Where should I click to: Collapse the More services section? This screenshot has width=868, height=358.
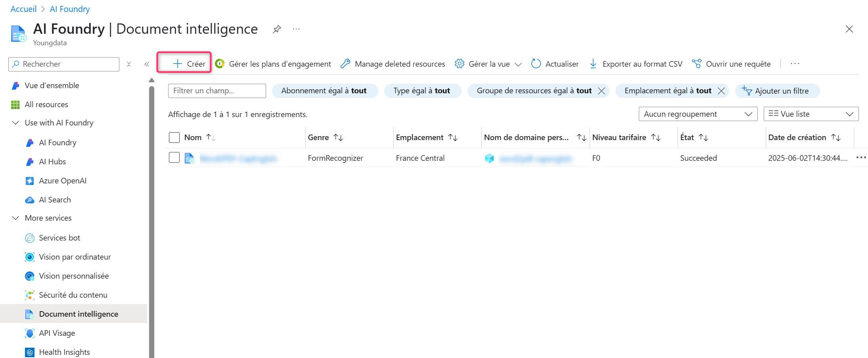[16, 218]
